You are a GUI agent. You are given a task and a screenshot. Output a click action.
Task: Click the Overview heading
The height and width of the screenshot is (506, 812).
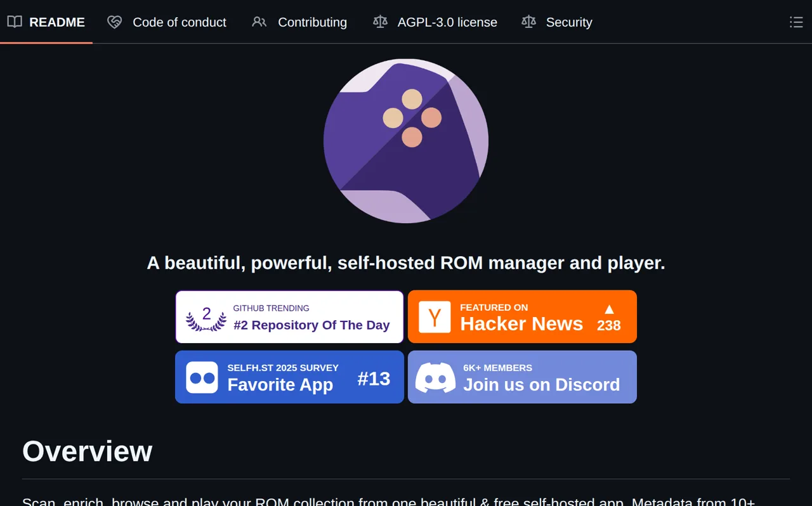88,451
